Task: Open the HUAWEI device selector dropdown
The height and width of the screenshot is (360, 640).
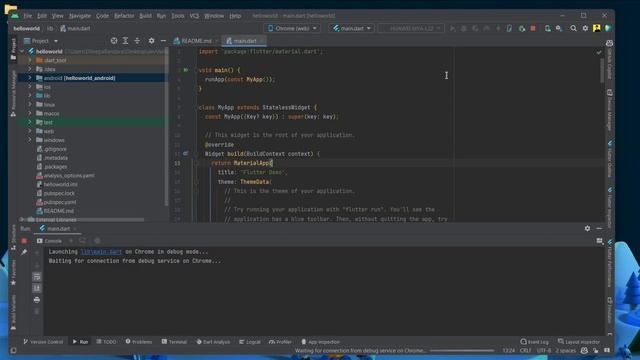Action: (x=411, y=29)
